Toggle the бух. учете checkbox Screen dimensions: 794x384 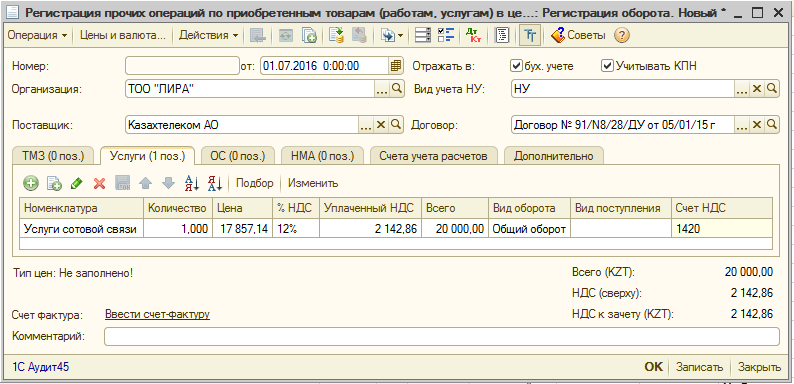pos(516,66)
